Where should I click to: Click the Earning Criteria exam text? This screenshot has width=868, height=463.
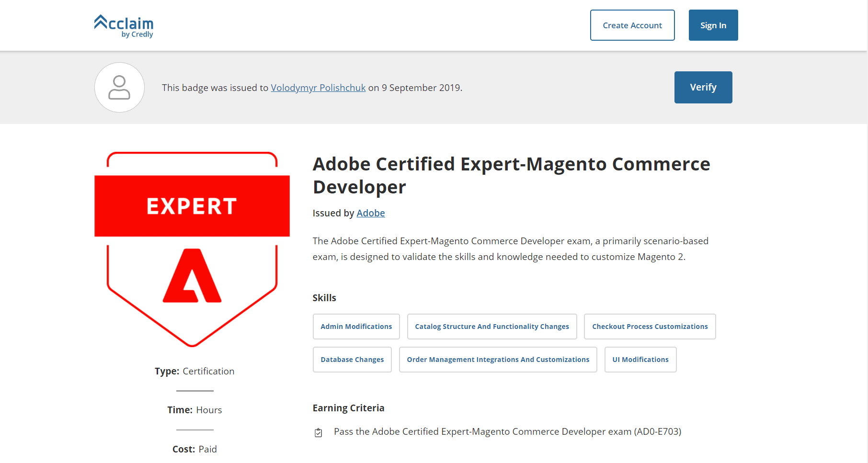pos(507,432)
